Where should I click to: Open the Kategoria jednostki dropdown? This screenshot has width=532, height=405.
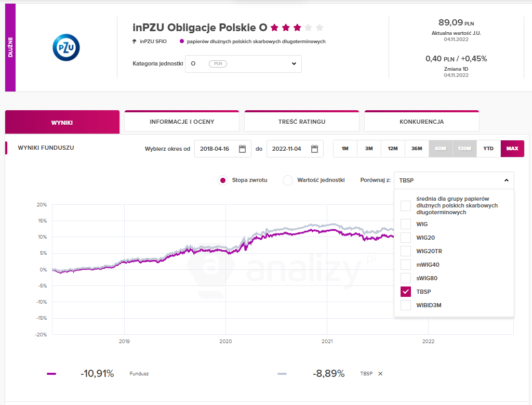(x=243, y=64)
